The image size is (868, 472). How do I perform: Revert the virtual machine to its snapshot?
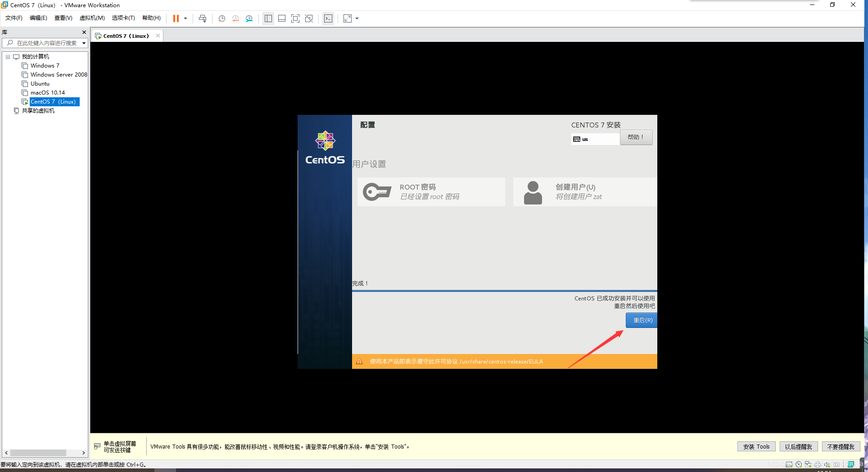coord(235,18)
